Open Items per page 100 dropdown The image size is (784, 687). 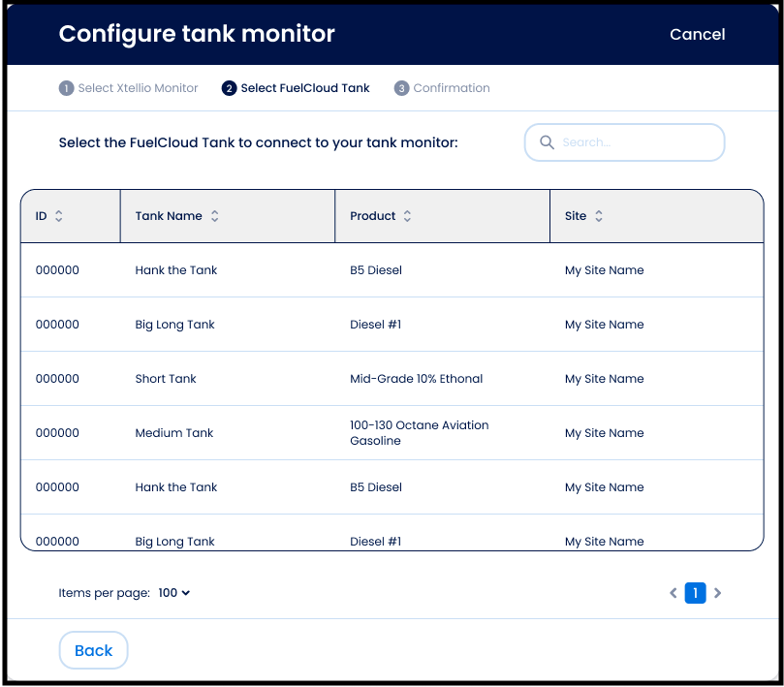pyautogui.click(x=174, y=593)
